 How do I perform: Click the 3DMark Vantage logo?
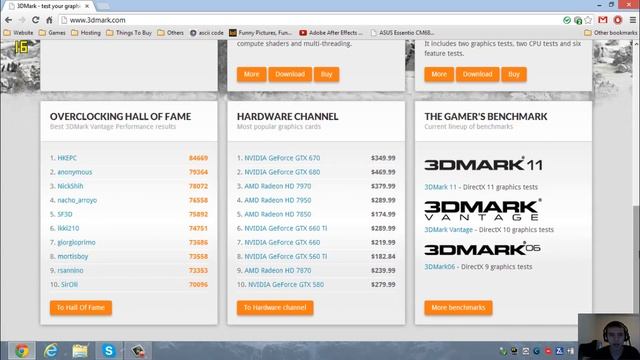click(x=483, y=210)
